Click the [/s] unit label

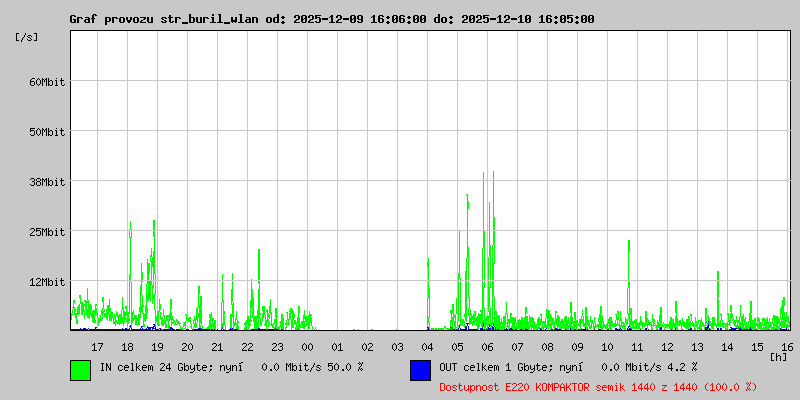tap(27, 37)
